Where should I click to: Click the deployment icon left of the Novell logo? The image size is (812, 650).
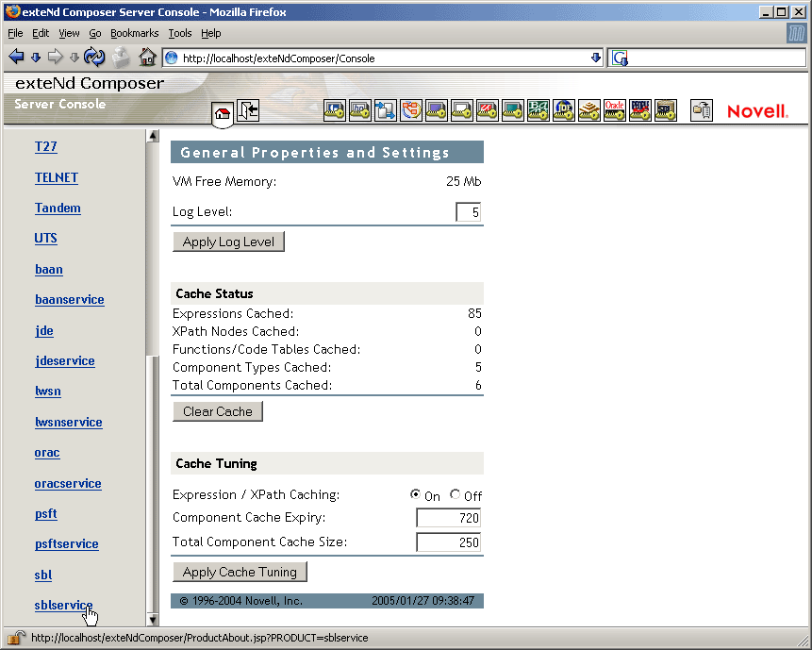point(702,110)
